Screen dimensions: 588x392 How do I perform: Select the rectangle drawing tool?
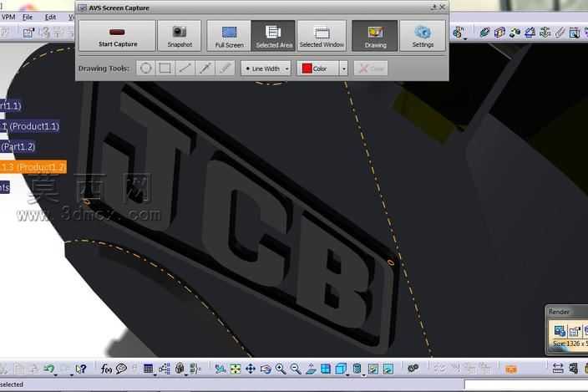coord(165,69)
